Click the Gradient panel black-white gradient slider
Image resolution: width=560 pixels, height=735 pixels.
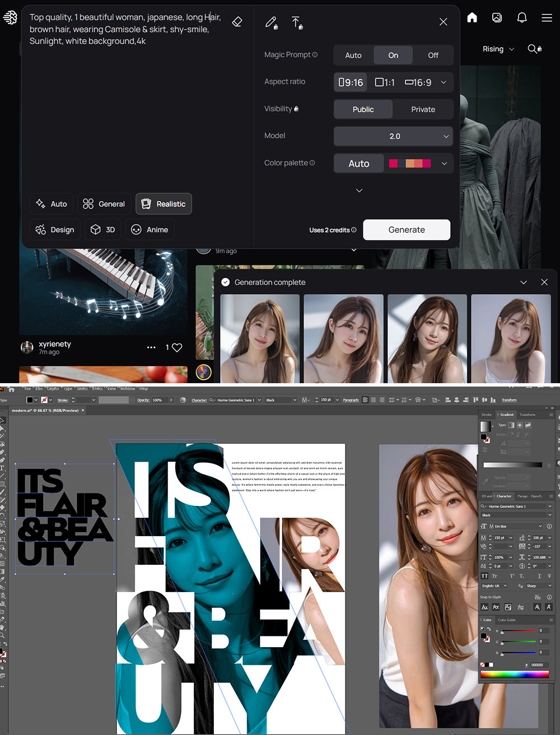(512, 465)
